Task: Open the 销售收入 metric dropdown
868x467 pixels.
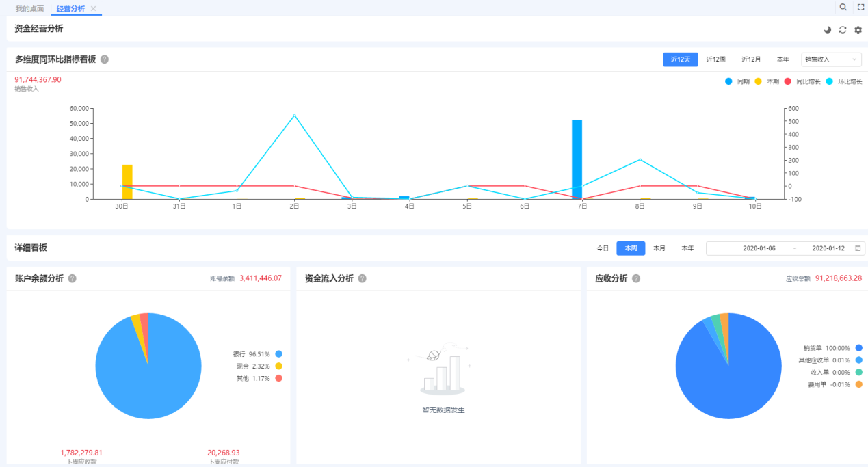Action: (x=831, y=59)
